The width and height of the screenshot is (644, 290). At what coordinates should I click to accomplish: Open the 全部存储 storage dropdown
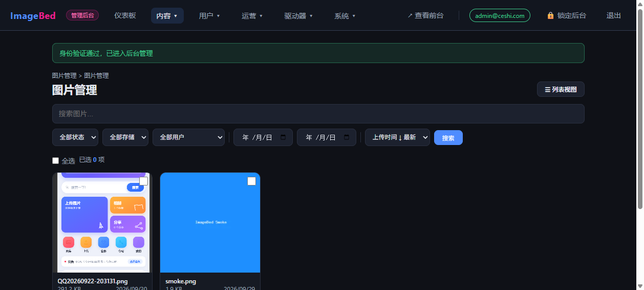(125, 137)
